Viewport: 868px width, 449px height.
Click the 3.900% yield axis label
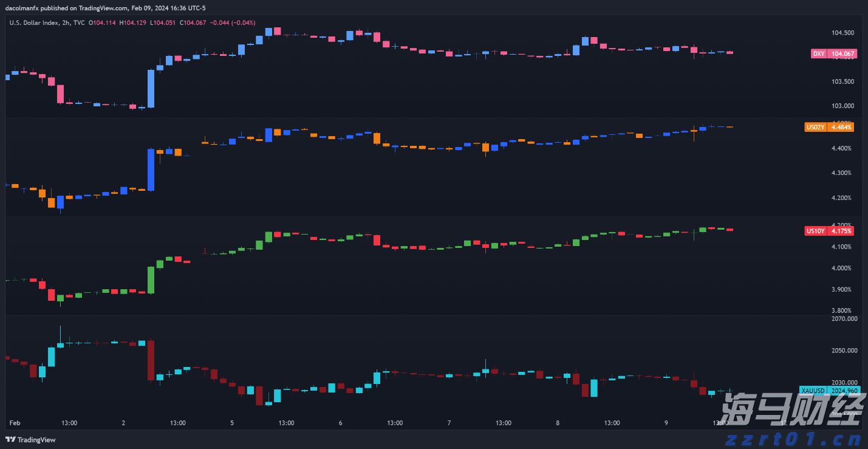pyautogui.click(x=841, y=289)
